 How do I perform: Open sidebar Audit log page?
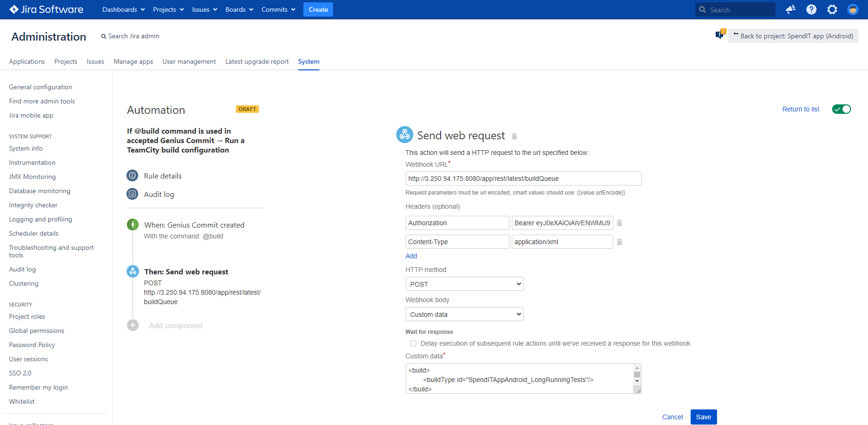22,269
